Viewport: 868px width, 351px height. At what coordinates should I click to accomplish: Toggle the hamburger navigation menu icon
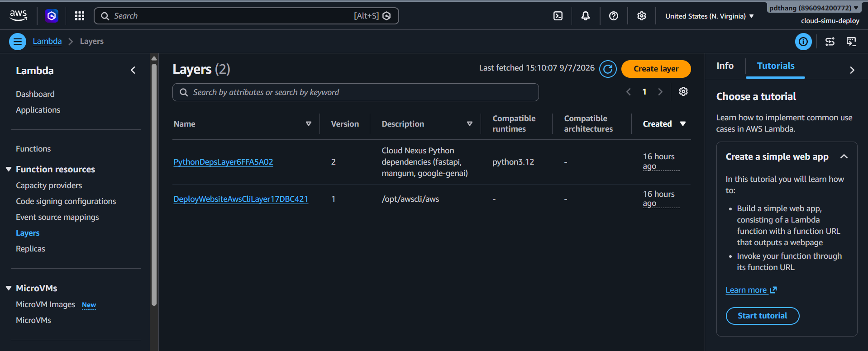pyautogui.click(x=18, y=42)
